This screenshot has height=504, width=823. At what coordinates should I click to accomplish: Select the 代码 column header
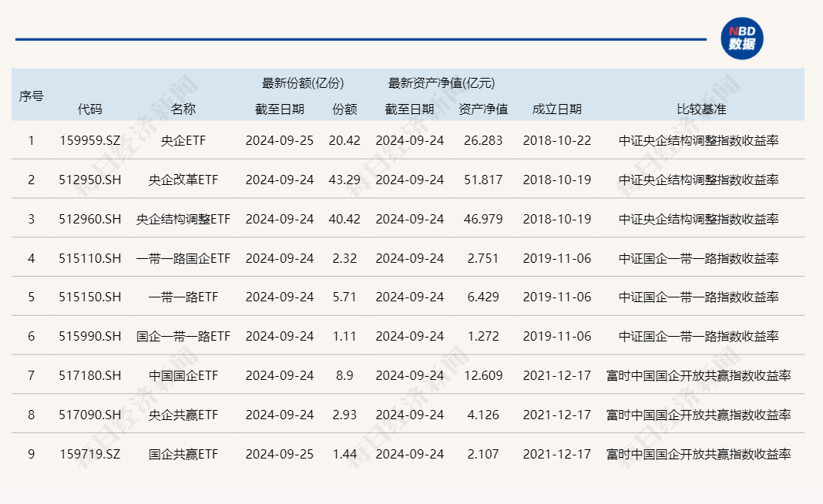coord(90,109)
